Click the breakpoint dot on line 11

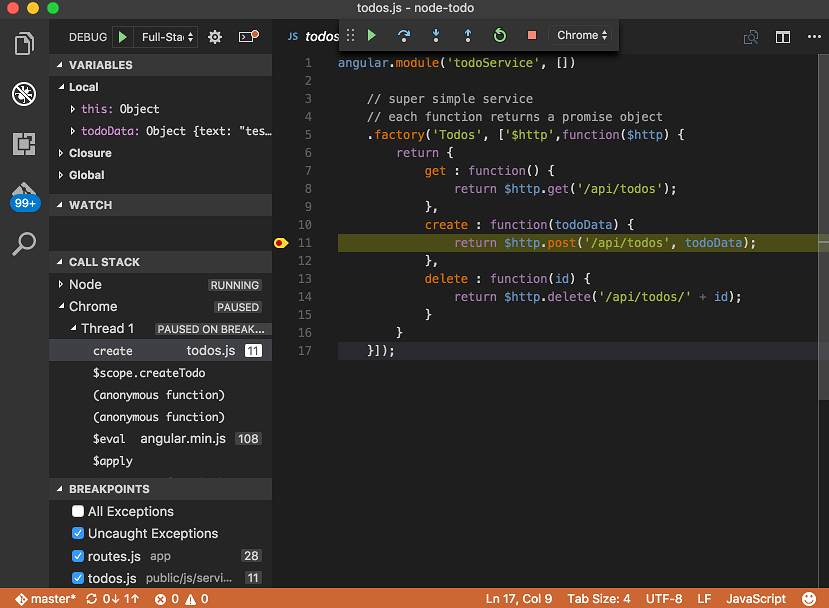281,242
